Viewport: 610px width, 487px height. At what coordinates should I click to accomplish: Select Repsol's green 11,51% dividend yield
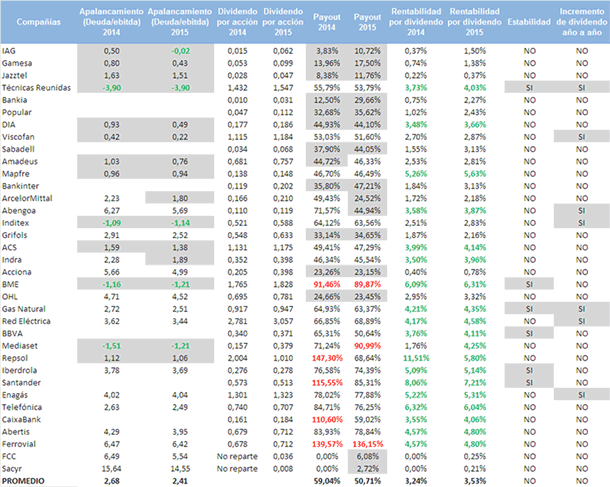(416, 358)
